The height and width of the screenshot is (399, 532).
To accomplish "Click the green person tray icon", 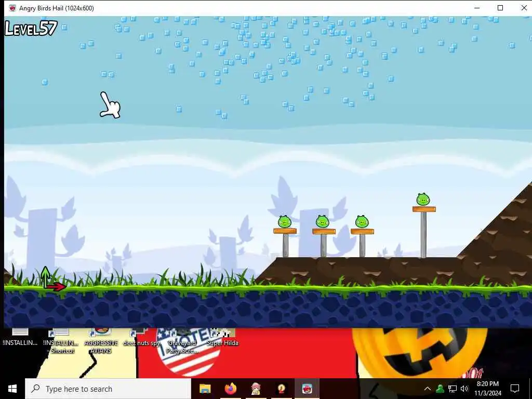I will point(440,389).
